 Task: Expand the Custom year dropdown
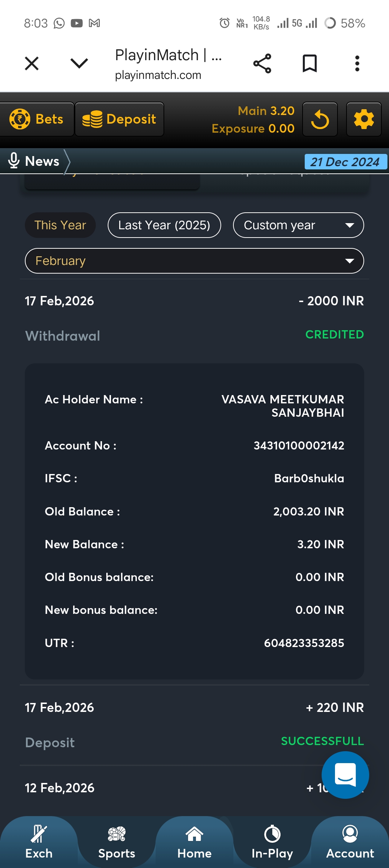coord(298,225)
